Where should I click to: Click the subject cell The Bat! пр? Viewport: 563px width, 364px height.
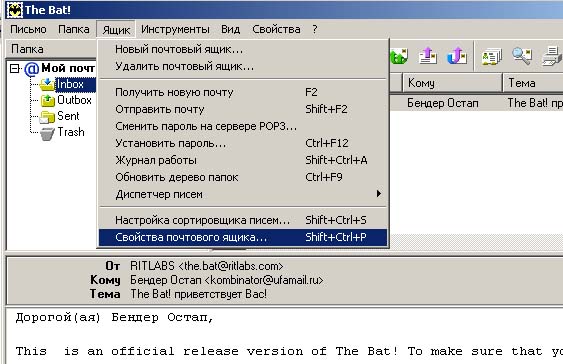coord(535,103)
